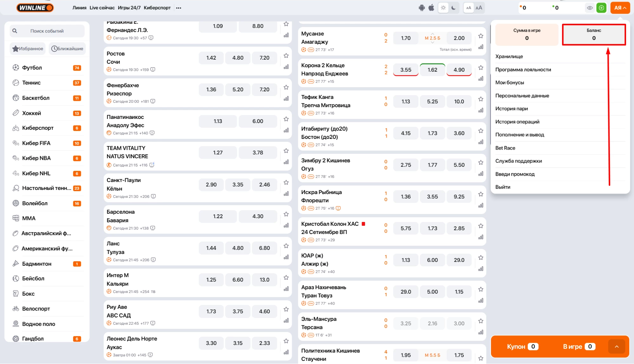This screenshot has height=364, width=634.
Task: Enable the larger font size toggle
Action: 479,8
